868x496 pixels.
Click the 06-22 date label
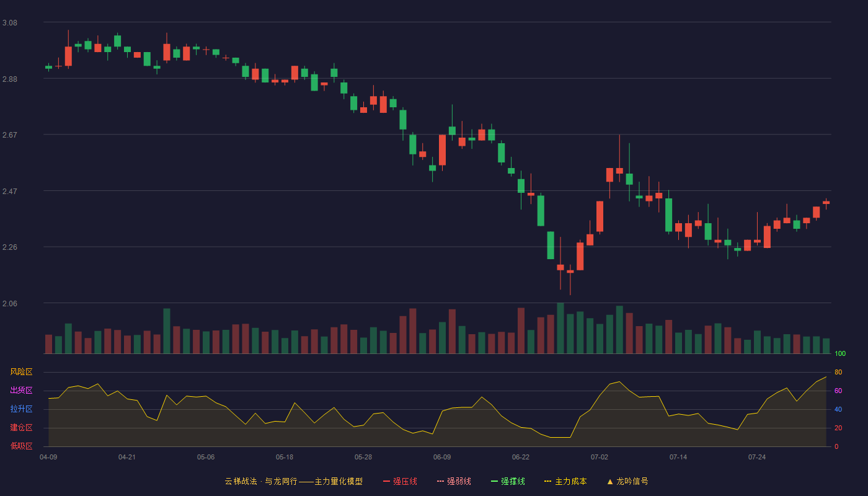521,457
